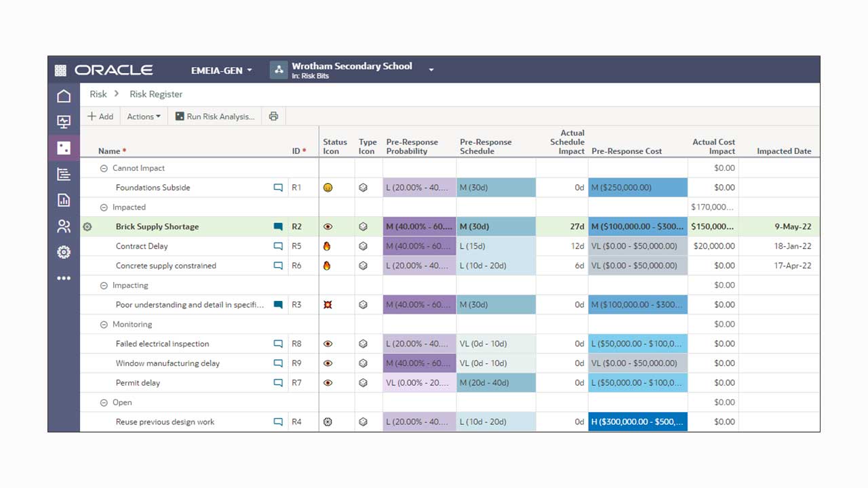This screenshot has height=488, width=868.
Task: Open the reports chart icon in sidebar
Action: (63, 200)
